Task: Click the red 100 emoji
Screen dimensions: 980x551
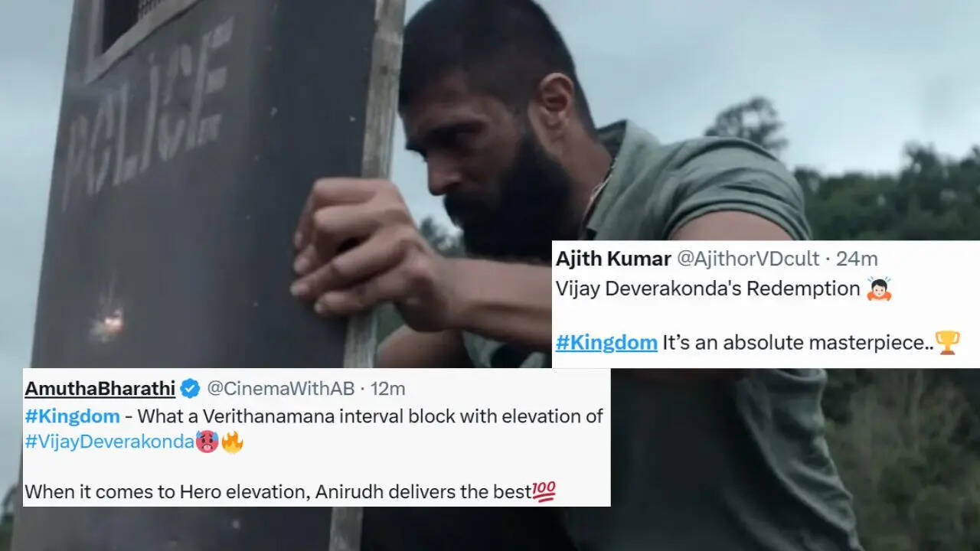Action: 544,492
